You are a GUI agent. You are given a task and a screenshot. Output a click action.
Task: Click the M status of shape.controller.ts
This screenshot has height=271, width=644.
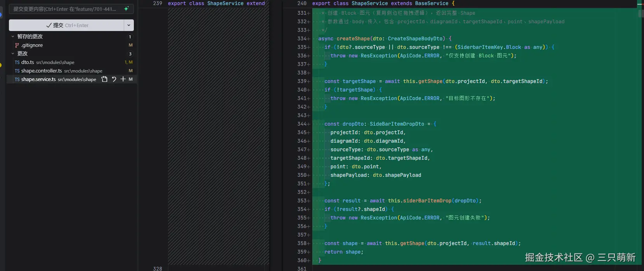(x=131, y=71)
